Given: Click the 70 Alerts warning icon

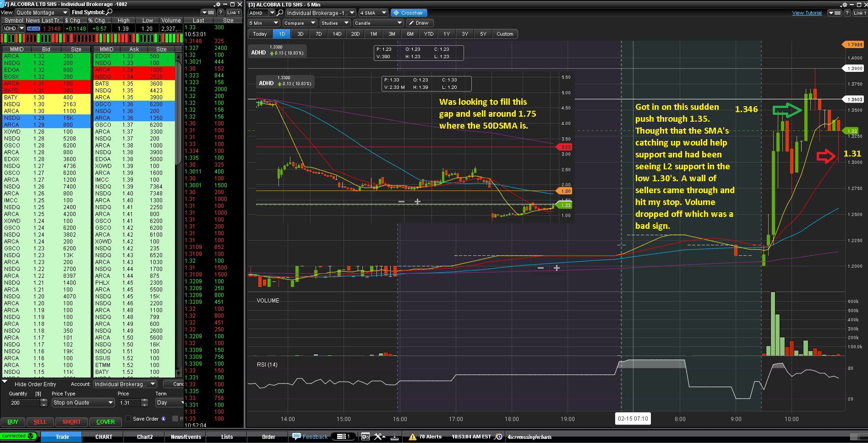Looking at the screenshot, I should point(412,437).
